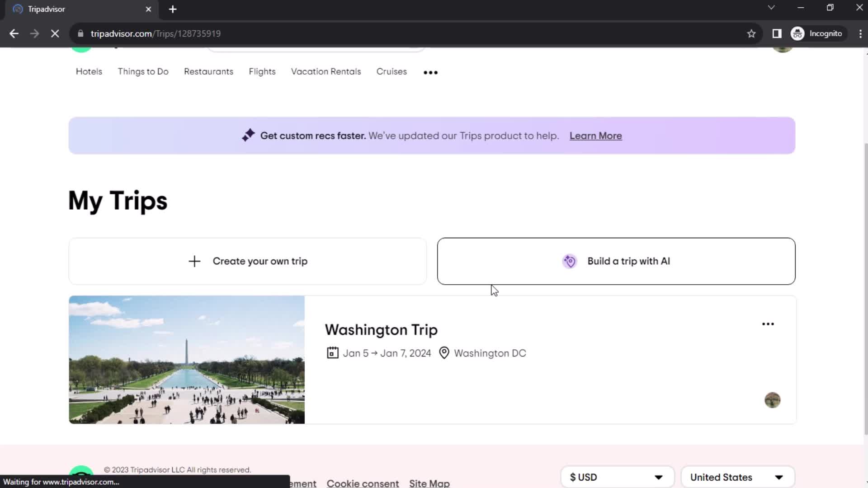Open the Hotels tab

click(x=88, y=71)
